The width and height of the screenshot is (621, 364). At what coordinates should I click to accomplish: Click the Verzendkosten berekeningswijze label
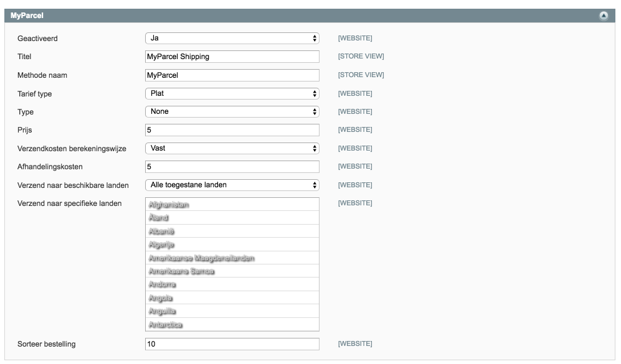(72, 149)
